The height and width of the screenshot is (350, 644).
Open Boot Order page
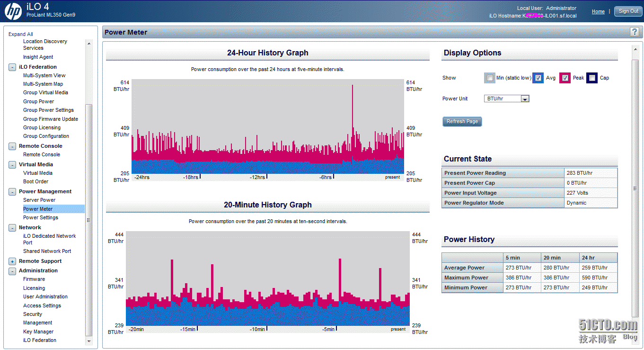click(35, 181)
